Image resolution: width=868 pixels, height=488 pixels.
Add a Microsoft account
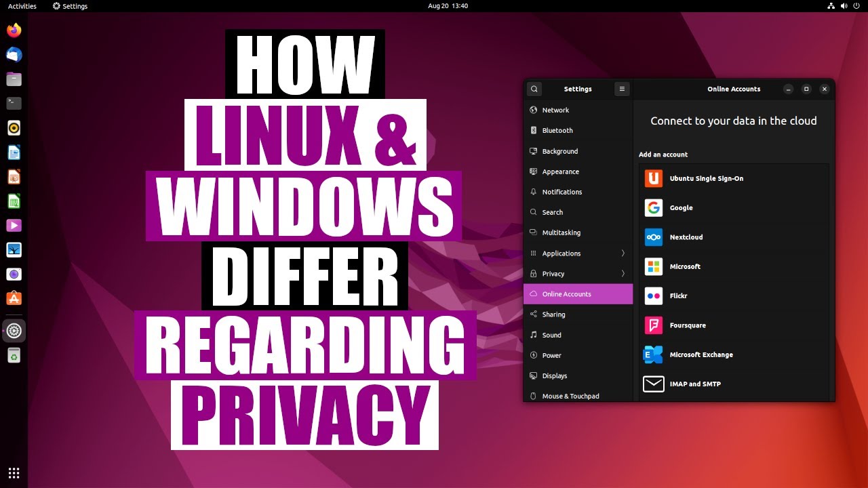coord(734,266)
